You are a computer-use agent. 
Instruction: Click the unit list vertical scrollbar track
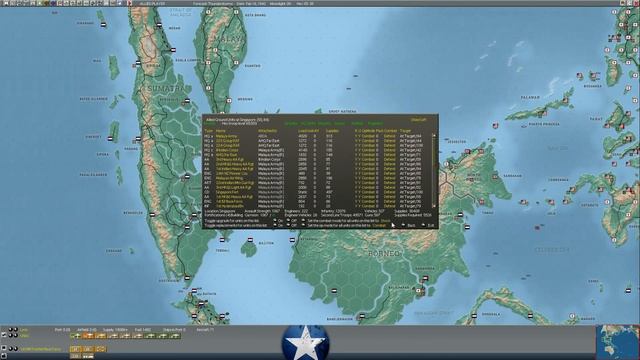point(434,171)
